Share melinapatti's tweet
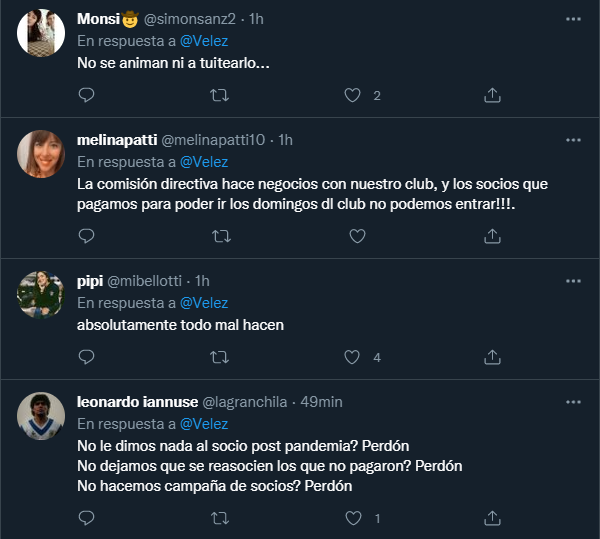This screenshot has width=600, height=539. coord(492,236)
